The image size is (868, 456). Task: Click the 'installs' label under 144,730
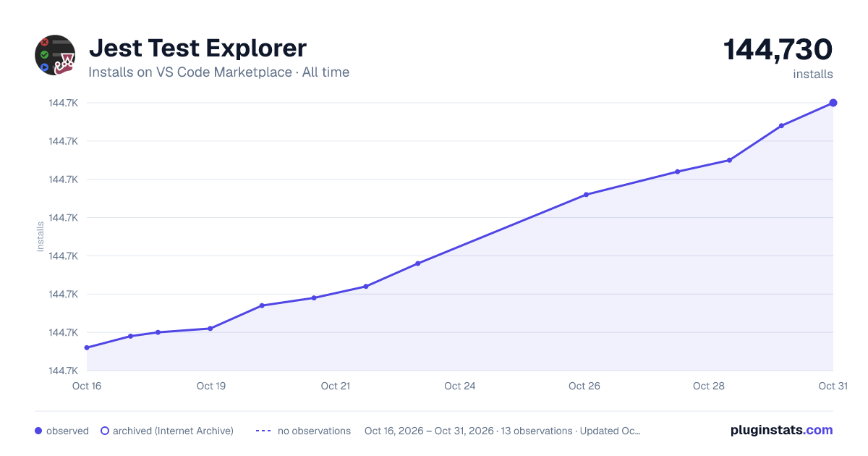click(x=813, y=74)
